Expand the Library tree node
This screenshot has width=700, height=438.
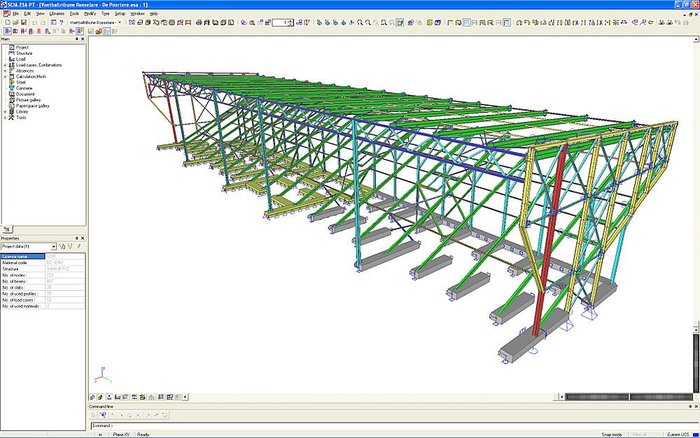tap(5, 112)
